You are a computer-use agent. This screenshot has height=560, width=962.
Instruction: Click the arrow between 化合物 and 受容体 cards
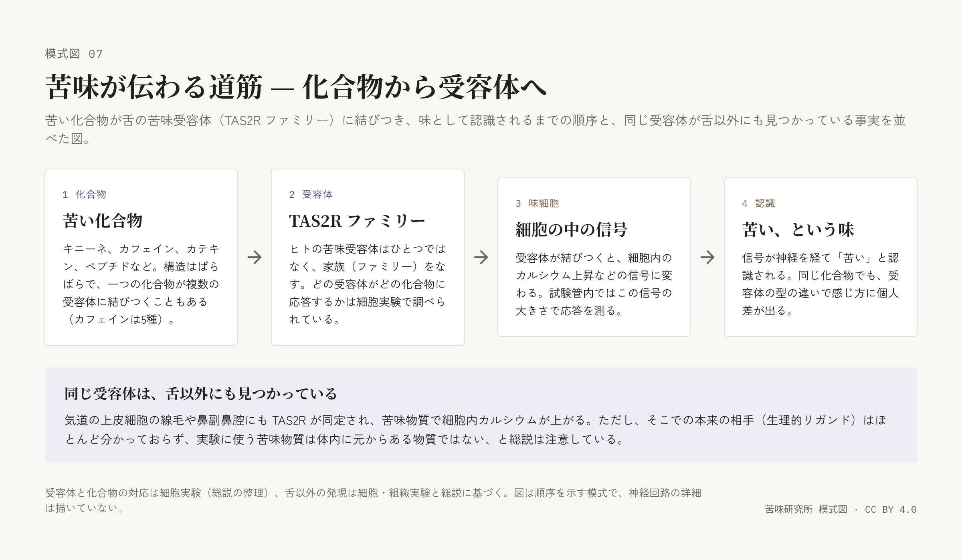click(x=255, y=257)
